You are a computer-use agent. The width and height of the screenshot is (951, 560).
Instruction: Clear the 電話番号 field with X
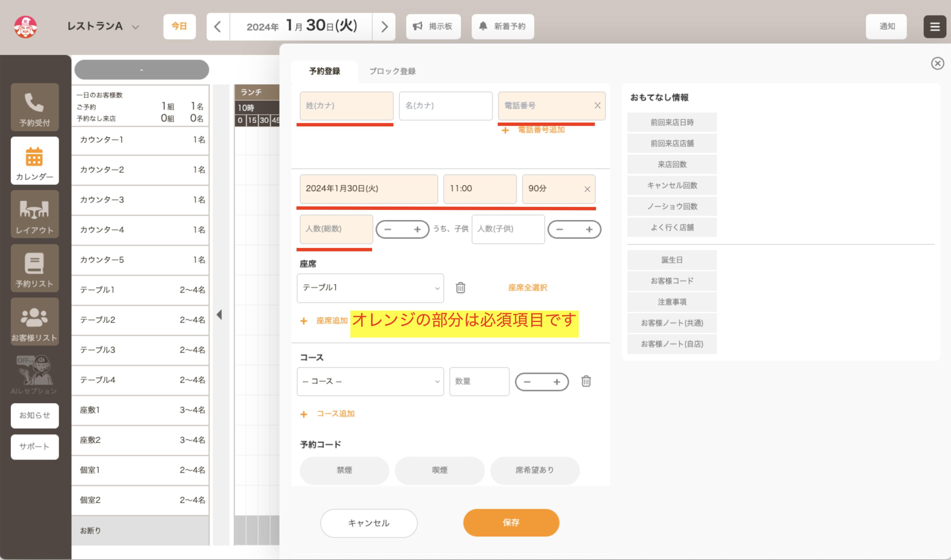click(597, 106)
